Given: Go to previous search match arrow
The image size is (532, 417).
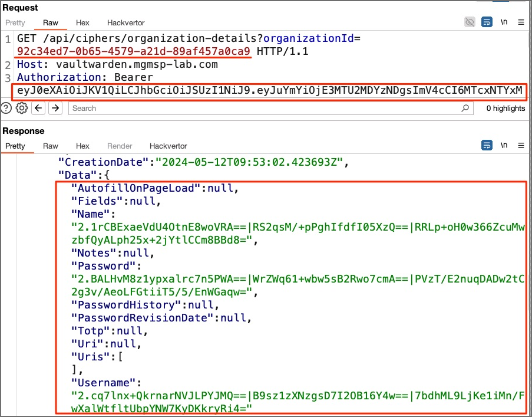Looking at the screenshot, I should (x=38, y=108).
